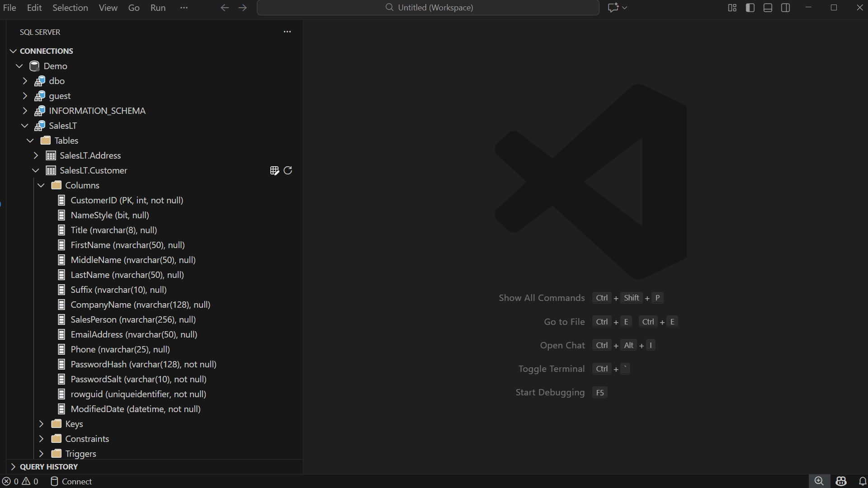Open the Selection menu
This screenshot has height=488, width=868.
[70, 8]
